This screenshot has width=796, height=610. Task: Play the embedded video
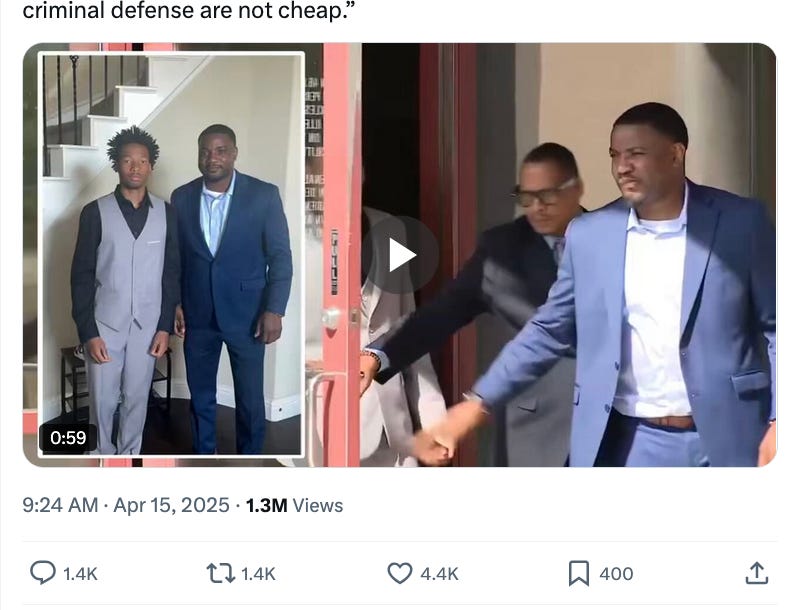400,255
